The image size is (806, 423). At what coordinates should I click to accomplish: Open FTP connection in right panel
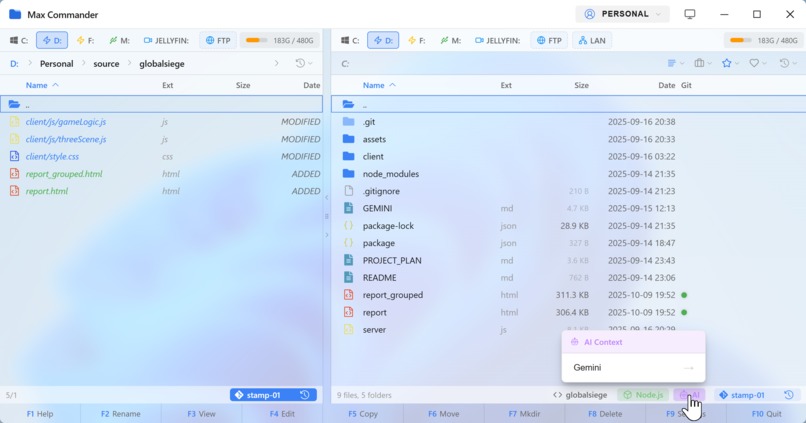[x=549, y=41]
